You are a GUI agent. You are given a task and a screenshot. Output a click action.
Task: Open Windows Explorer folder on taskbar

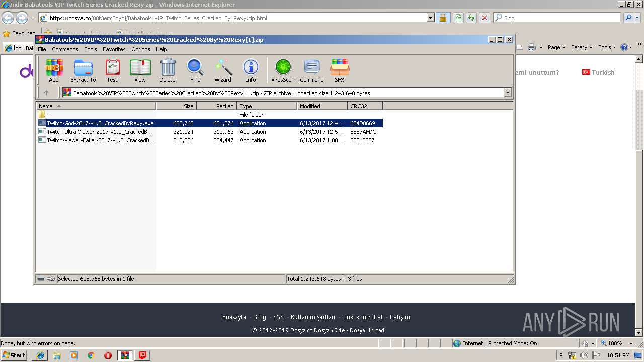(x=57, y=355)
